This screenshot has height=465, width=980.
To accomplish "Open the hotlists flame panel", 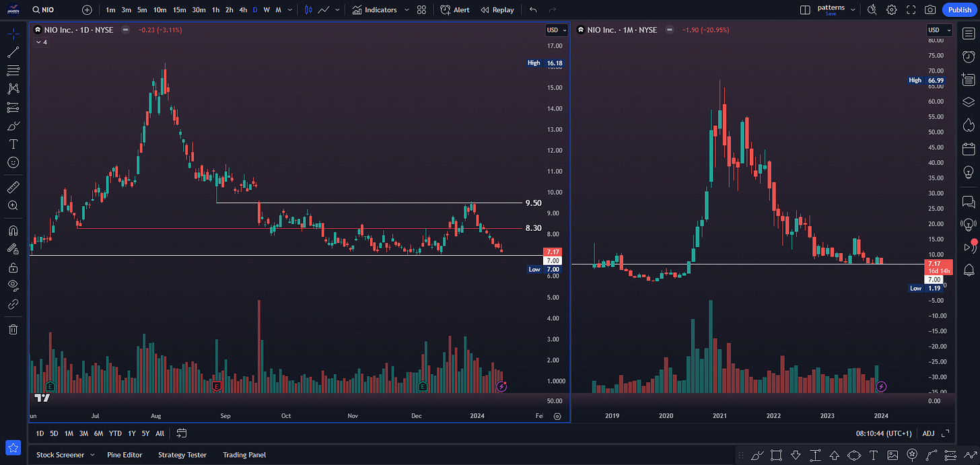I will [x=968, y=125].
